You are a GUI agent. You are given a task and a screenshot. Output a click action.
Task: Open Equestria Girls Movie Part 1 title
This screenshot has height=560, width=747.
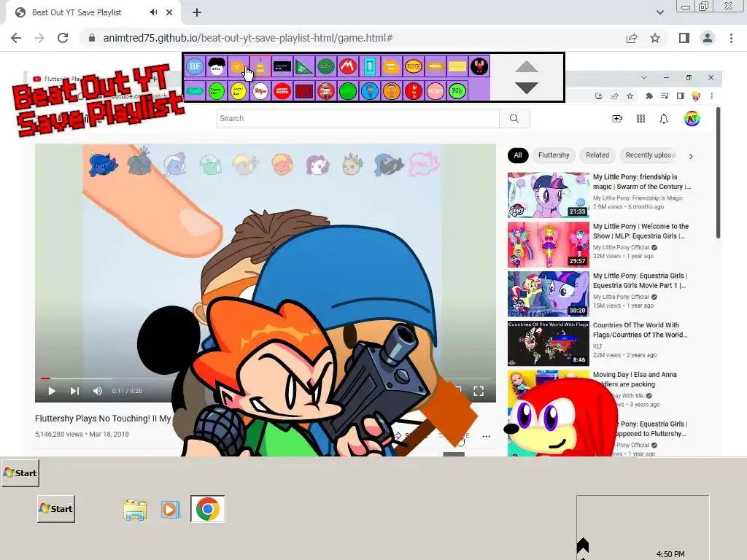click(640, 281)
